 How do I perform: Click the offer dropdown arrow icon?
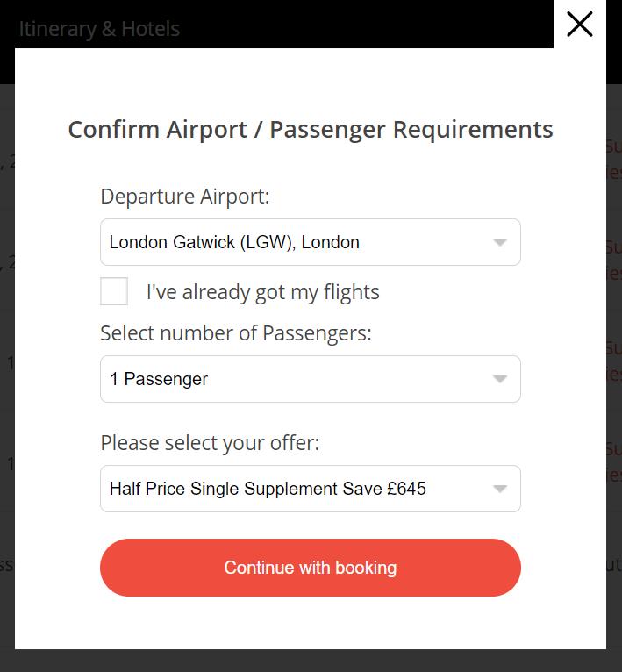pos(499,490)
